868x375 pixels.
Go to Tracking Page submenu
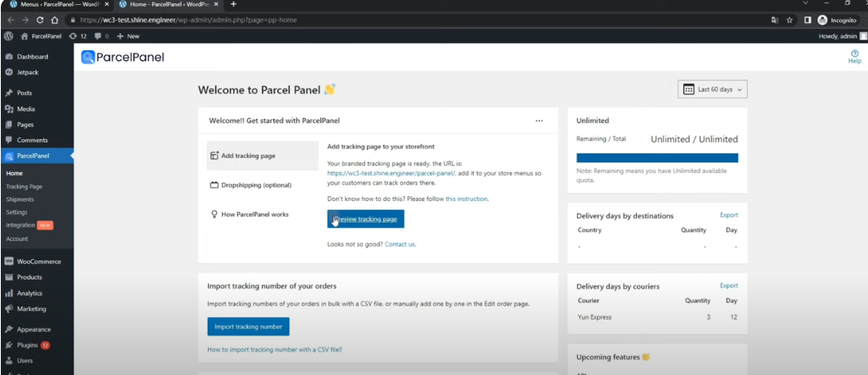tap(24, 186)
